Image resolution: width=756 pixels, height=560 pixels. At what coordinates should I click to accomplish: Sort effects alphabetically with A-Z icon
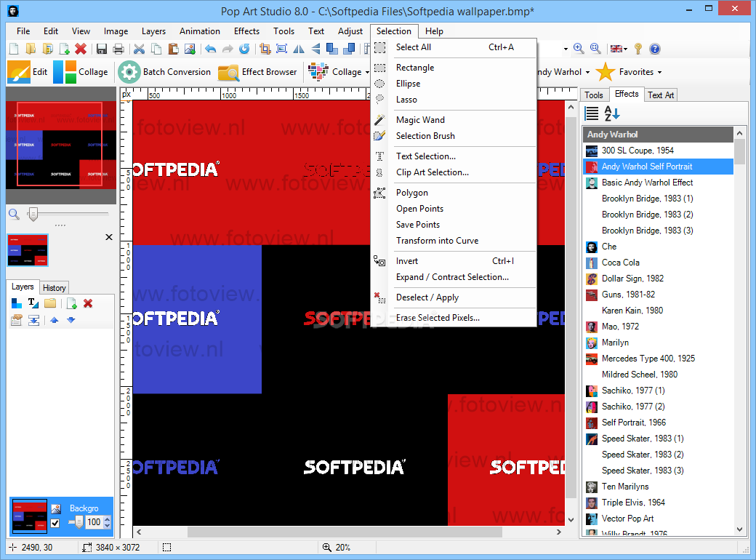612,113
